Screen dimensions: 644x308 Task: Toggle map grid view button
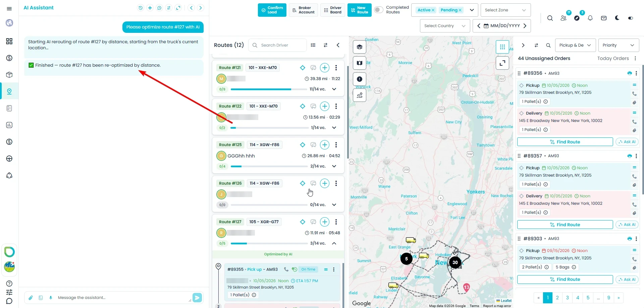[502, 47]
